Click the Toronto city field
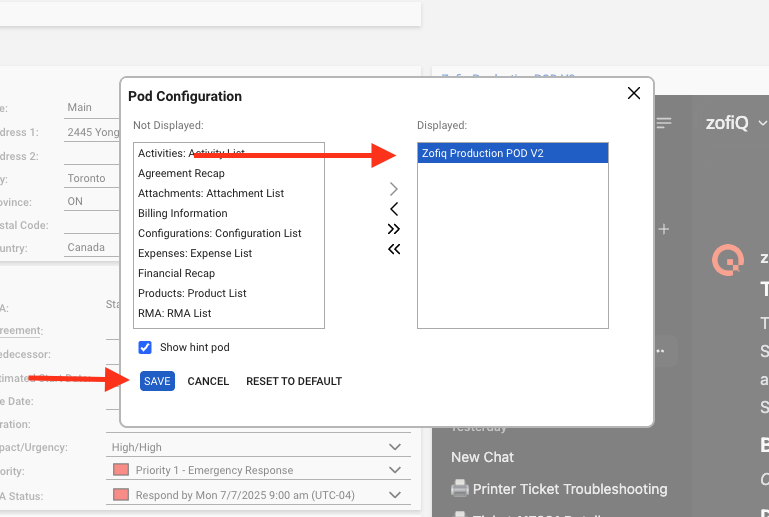 tap(92, 178)
